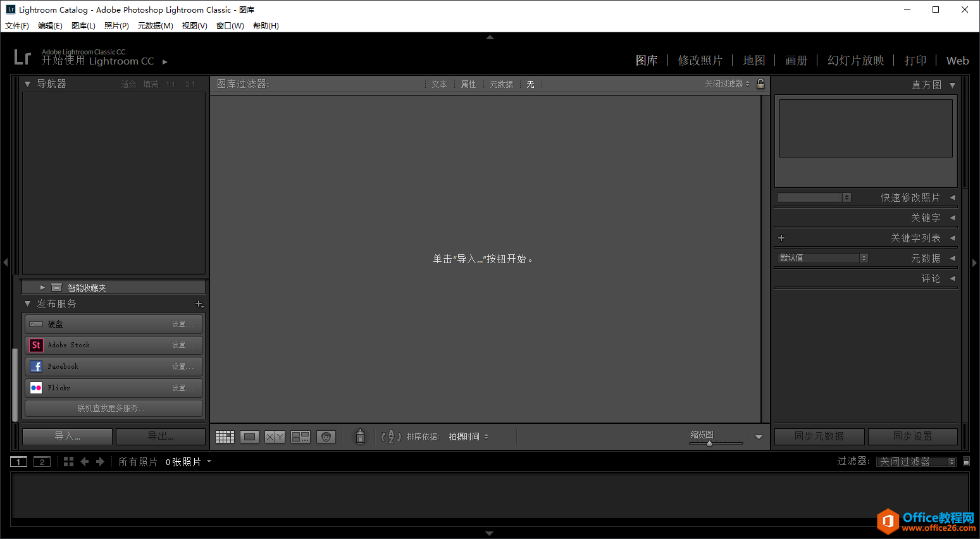Switch to Grid view icon in toolbar
This screenshot has height=539, width=980.
[x=225, y=437]
